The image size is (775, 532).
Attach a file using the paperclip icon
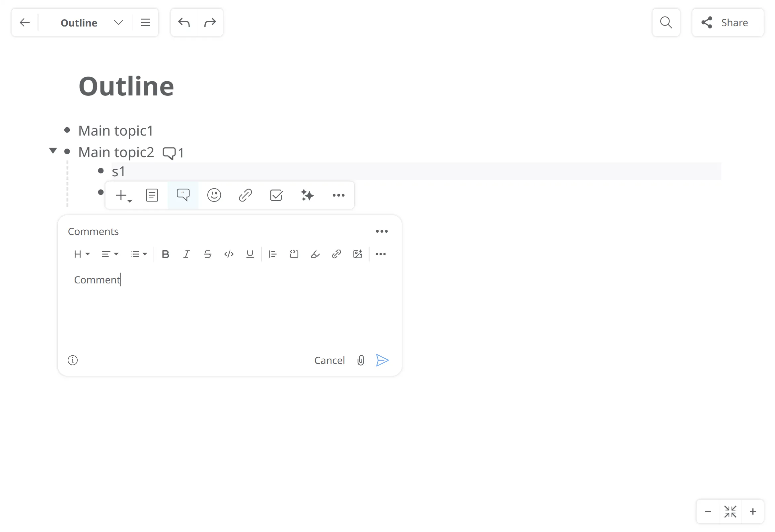point(361,360)
